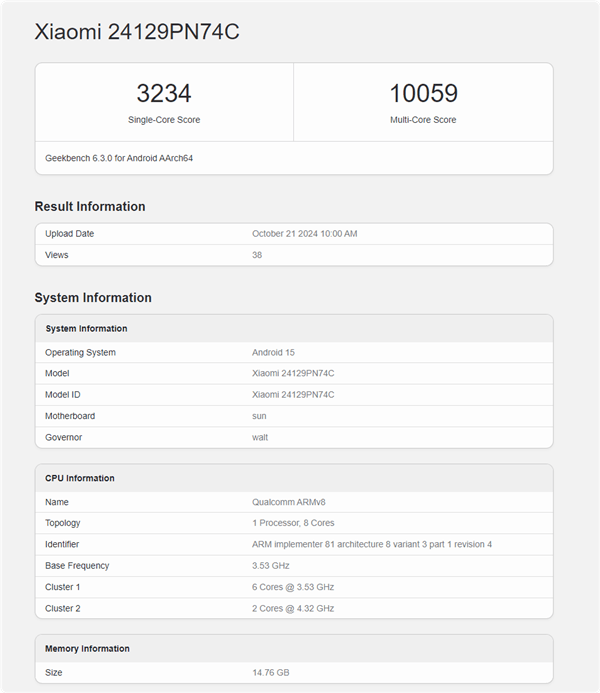Click the 3234 single-core score

coord(164,94)
